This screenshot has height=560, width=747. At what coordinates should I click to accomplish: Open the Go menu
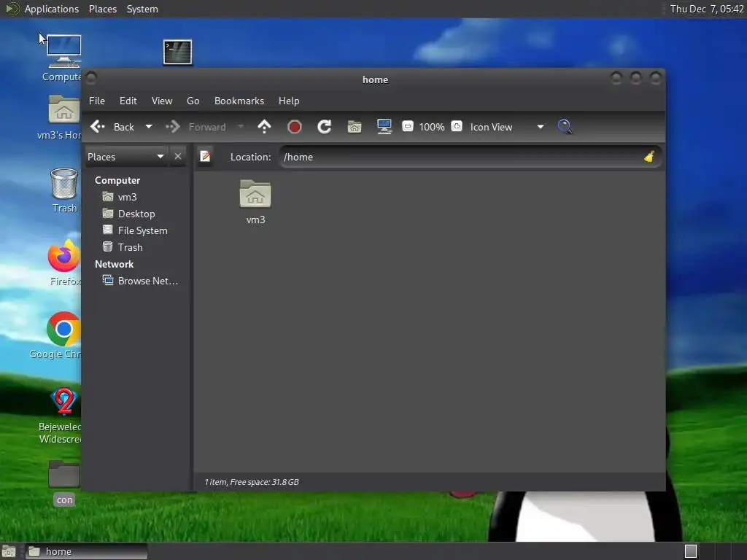point(193,101)
